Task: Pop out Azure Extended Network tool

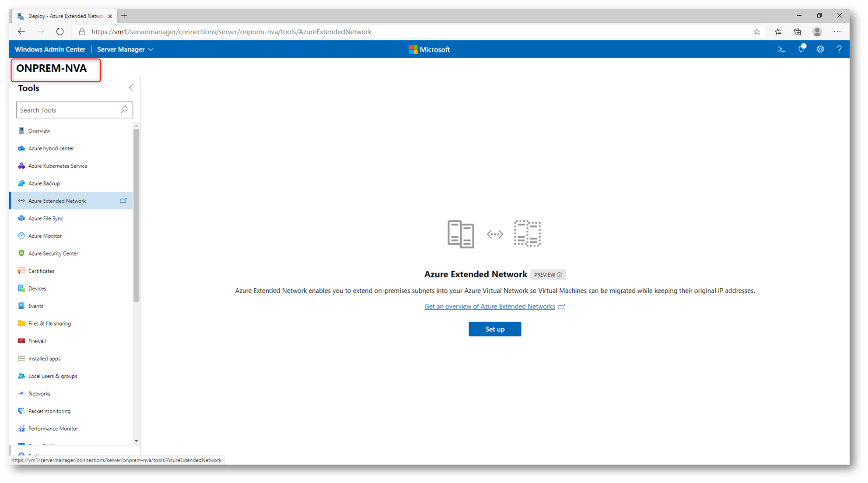Action: coord(123,200)
